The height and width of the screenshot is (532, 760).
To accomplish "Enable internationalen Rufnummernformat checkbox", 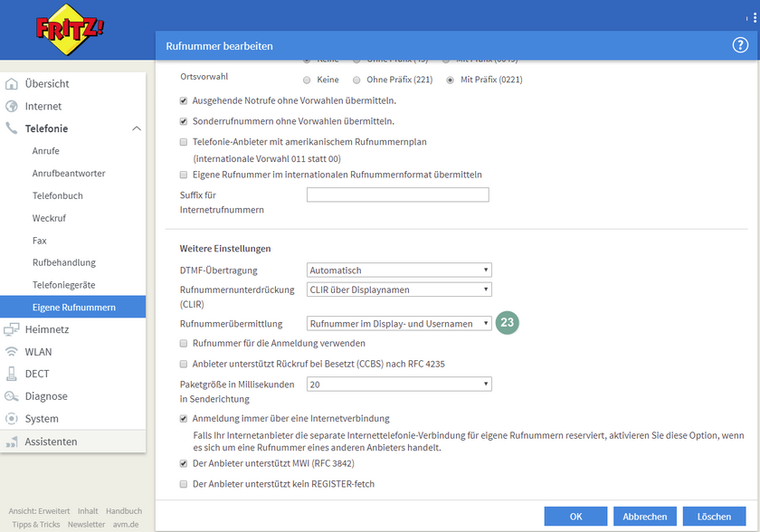I will click(184, 175).
